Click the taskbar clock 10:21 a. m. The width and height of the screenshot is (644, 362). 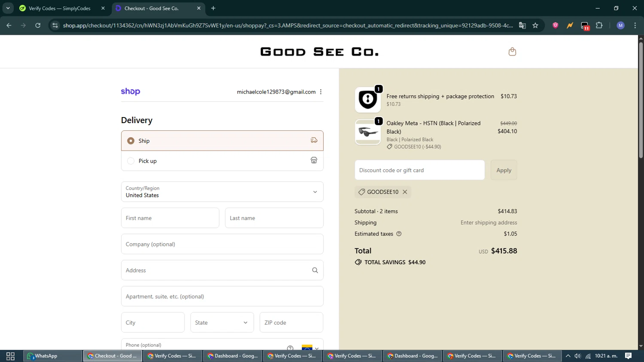click(606, 356)
